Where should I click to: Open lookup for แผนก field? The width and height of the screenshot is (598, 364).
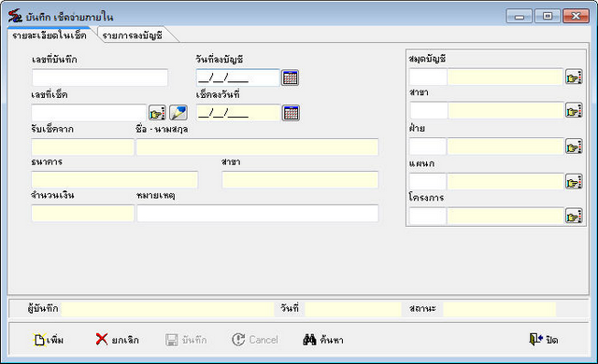pos(574,182)
